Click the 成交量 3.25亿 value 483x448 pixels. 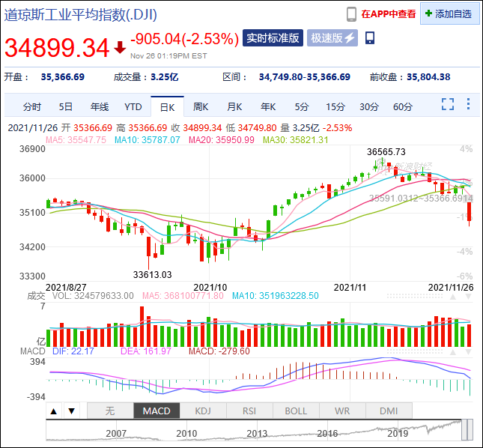[165, 77]
